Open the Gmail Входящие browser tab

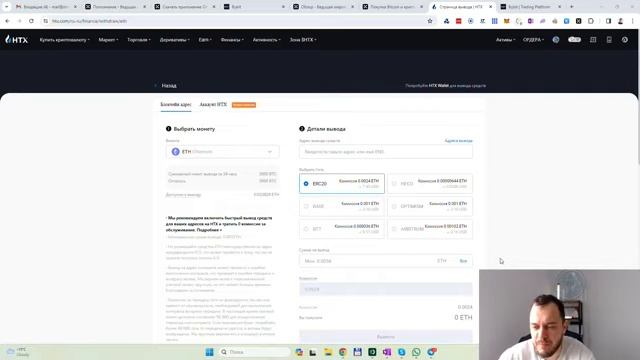[46, 7]
